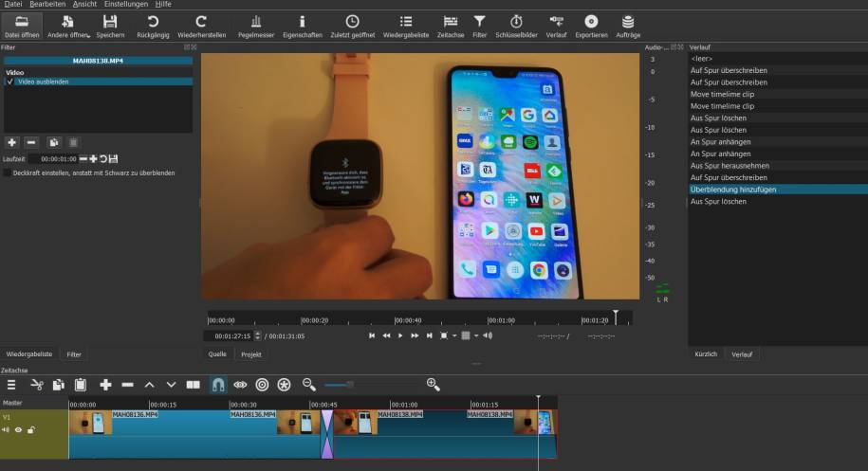Toggle ripple all tracks asterisk button
Image resolution: width=868 pixels, height=471 pixels.
(284, 385)
